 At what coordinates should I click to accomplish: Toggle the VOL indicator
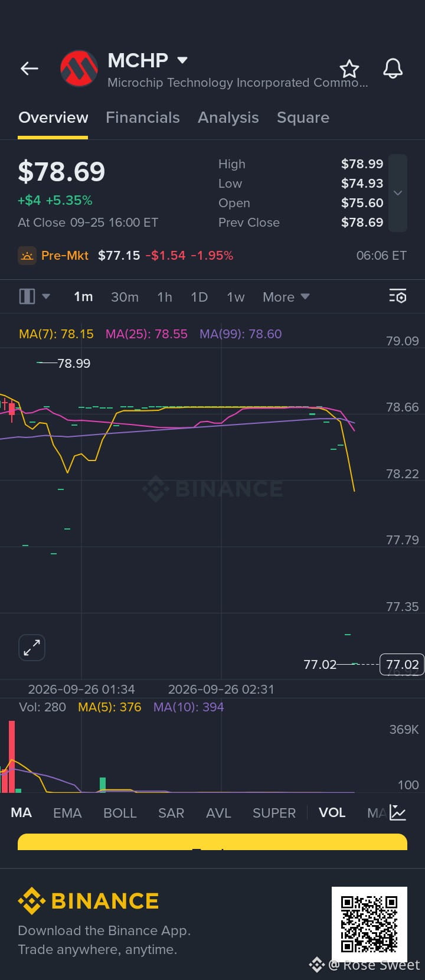coord(332,813)
